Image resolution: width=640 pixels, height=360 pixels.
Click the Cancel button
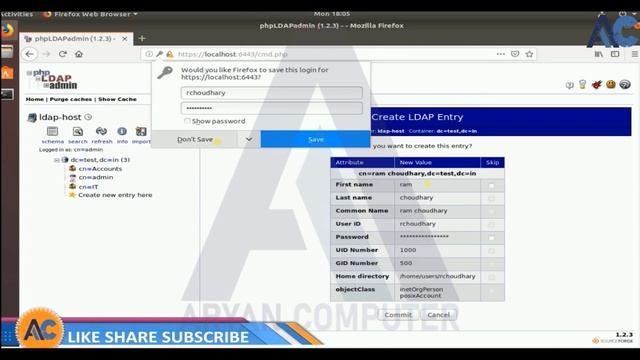click(x=438, y=315)
